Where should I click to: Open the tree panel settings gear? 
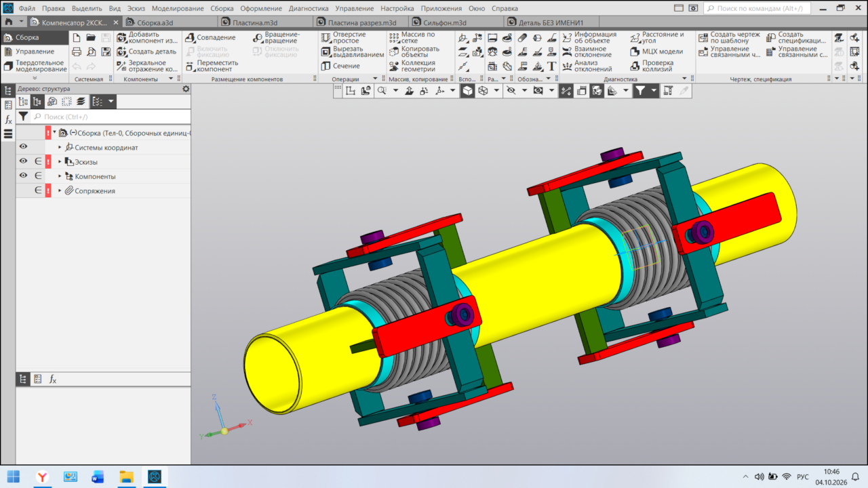click(186, 89)
